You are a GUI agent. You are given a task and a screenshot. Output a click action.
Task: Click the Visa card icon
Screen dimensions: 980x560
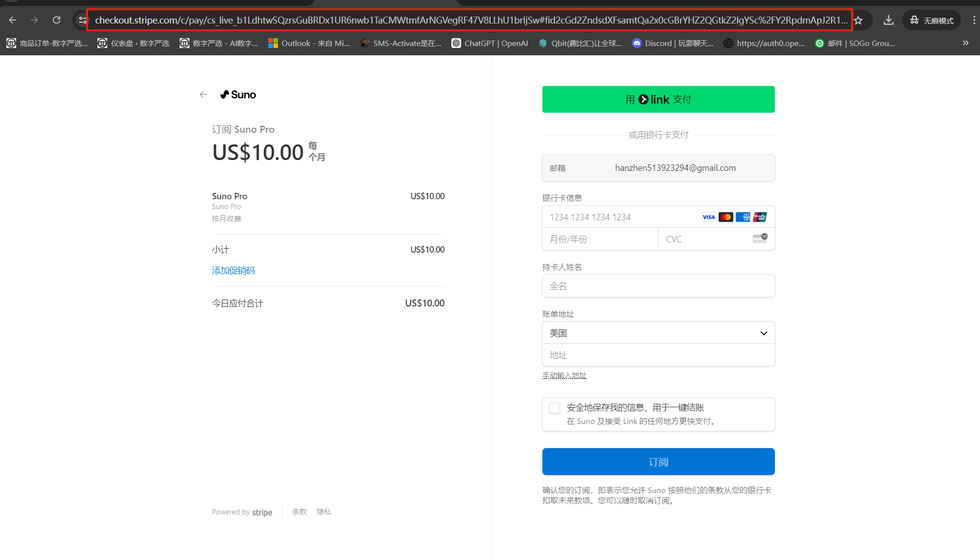pos(708,217)
